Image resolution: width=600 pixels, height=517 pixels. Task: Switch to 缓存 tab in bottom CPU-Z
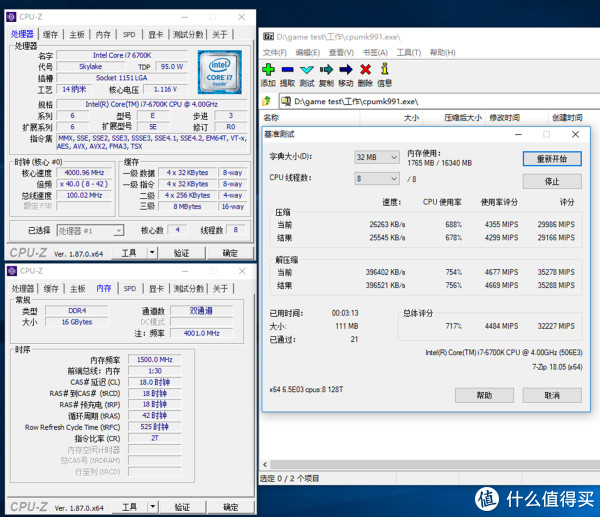[51, 289]
